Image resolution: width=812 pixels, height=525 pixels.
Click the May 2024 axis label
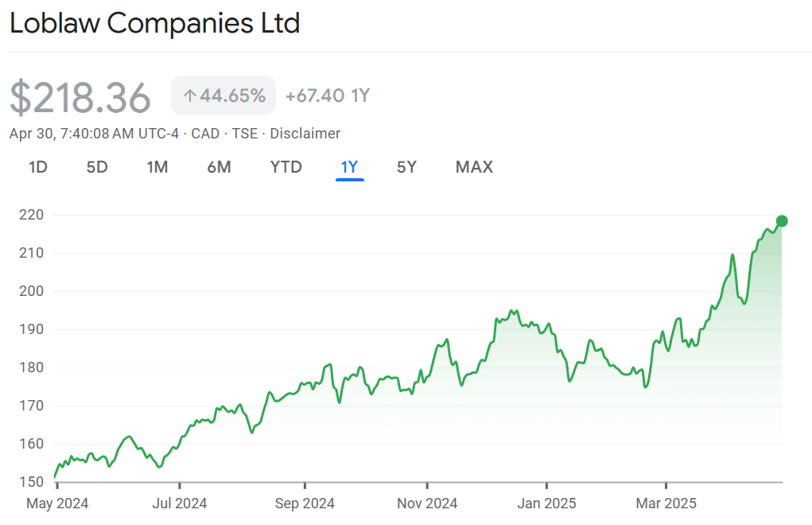57,504
